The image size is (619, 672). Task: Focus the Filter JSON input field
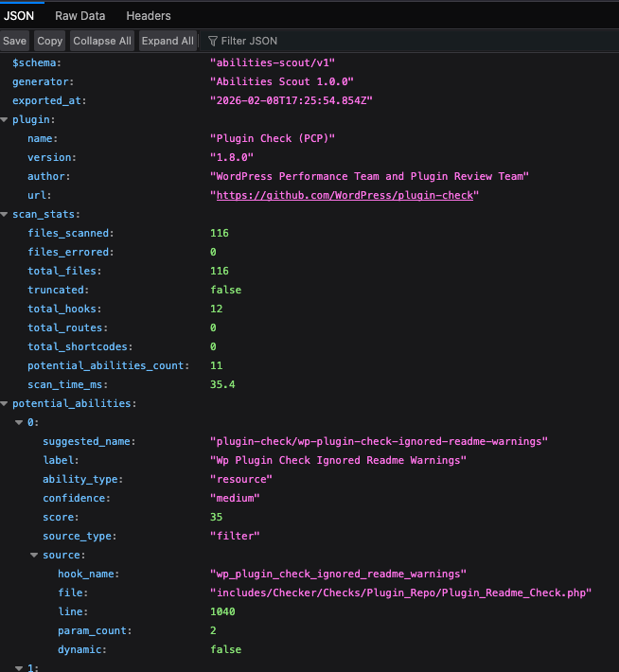[x=410, y=41]
